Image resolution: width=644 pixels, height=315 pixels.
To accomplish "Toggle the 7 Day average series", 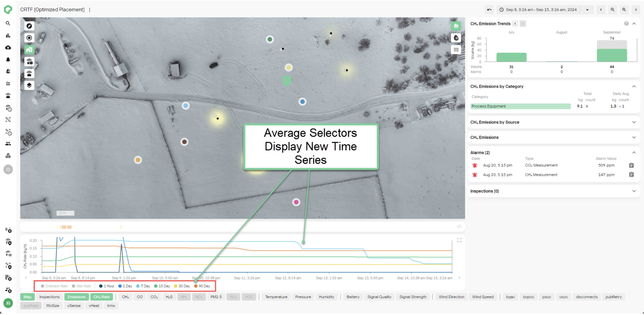I will coord(143,286).
